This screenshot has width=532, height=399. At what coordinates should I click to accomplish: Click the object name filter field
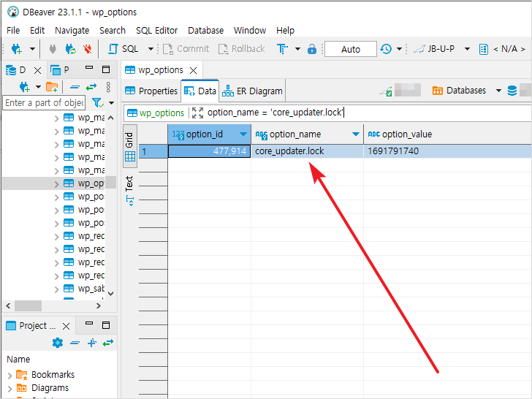[x=44, y=102]
